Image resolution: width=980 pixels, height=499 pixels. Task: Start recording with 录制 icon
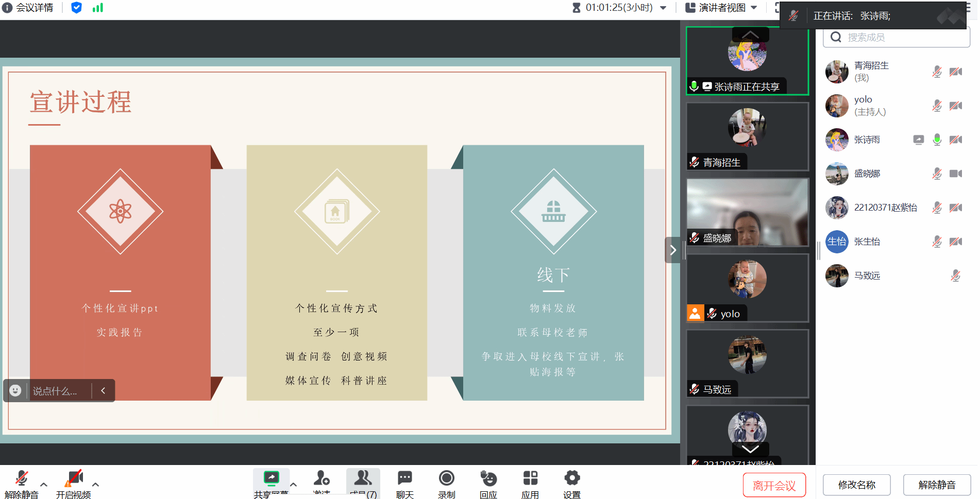point(446,483)
